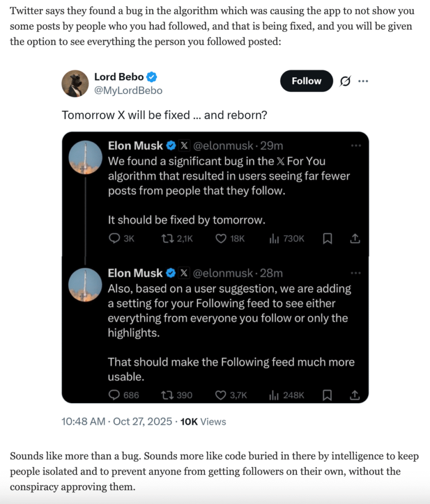430x504 pixels.
Task: Open the three-dot menu on the 29m Elon Musk tweet
Action: (356, 146)
